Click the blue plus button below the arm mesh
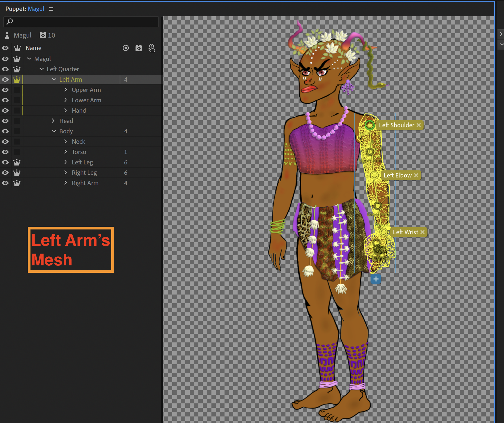The image size is (504, 423). 376,279
